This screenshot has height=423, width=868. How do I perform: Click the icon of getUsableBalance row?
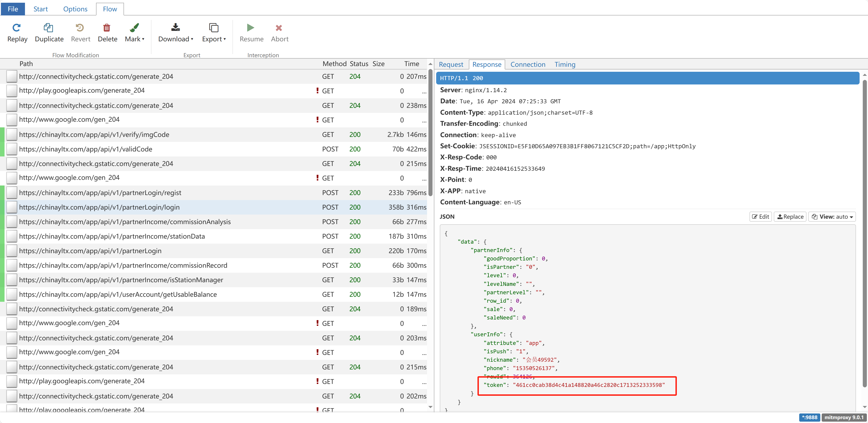point(12,294)
